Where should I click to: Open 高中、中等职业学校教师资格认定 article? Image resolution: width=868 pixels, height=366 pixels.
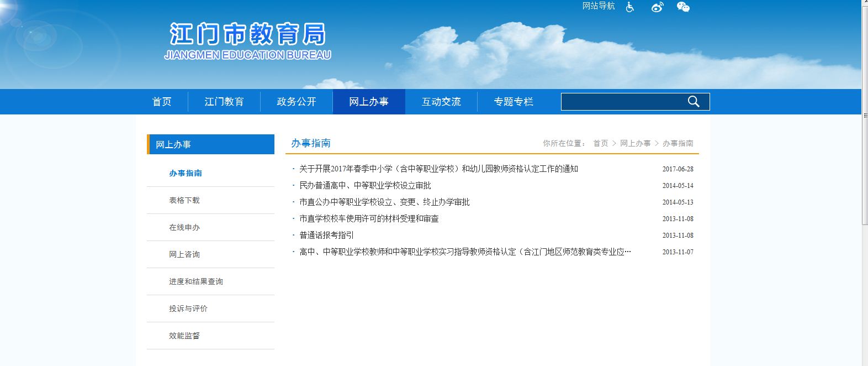pyautogui.click(x=465, y=252)
